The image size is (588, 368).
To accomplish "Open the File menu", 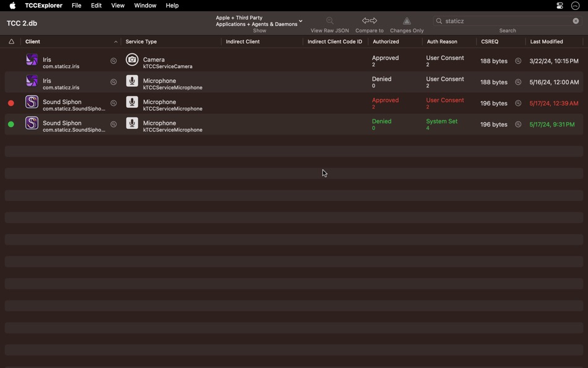I will coord(77,5).
